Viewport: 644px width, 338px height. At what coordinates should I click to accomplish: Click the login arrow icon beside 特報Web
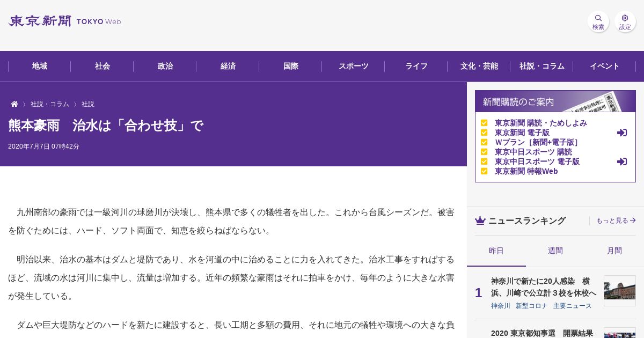(x=622, y=161)
